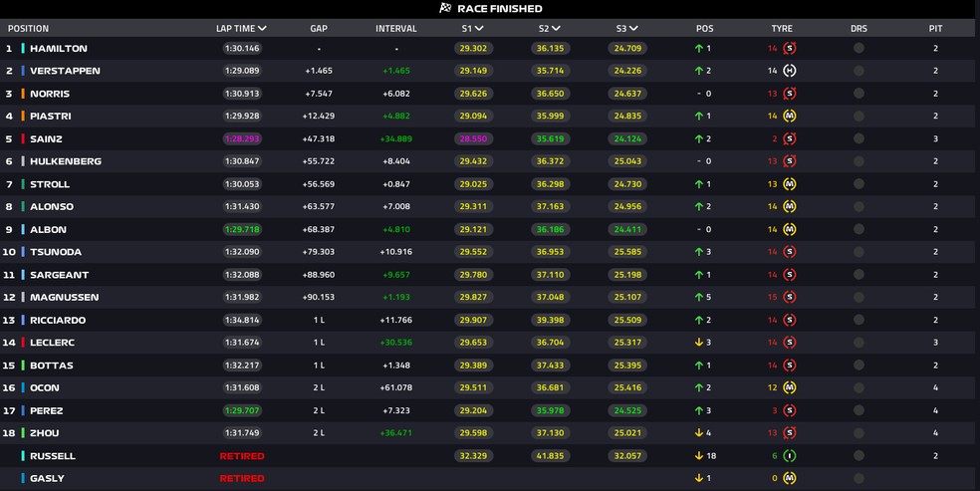Click Russell's red RETIRED status
Viewport: 980px width, 491px height.
242,456
